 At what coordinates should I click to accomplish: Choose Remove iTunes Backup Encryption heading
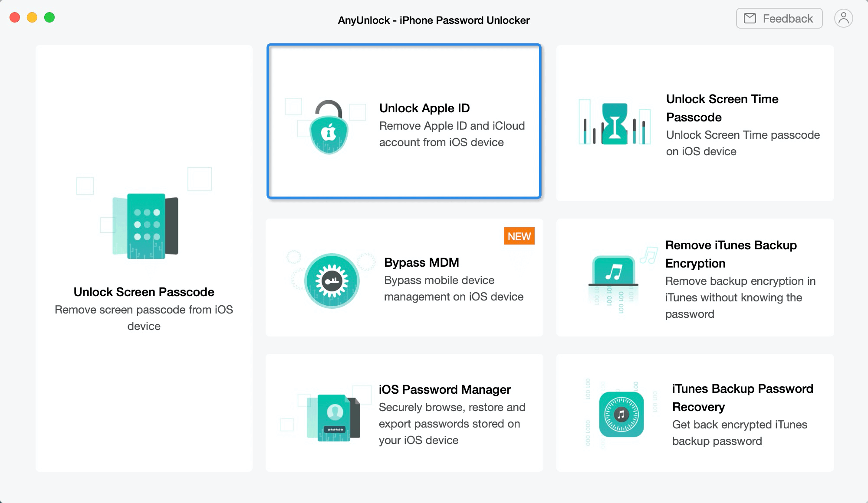[x=731, y=254]
